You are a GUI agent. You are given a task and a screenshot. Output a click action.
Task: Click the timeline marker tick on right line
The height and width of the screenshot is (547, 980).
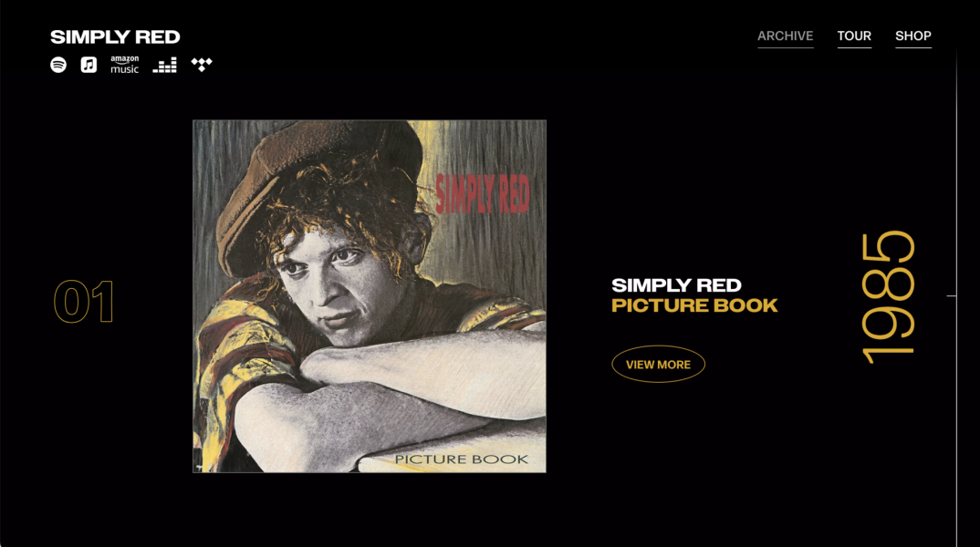951,295
